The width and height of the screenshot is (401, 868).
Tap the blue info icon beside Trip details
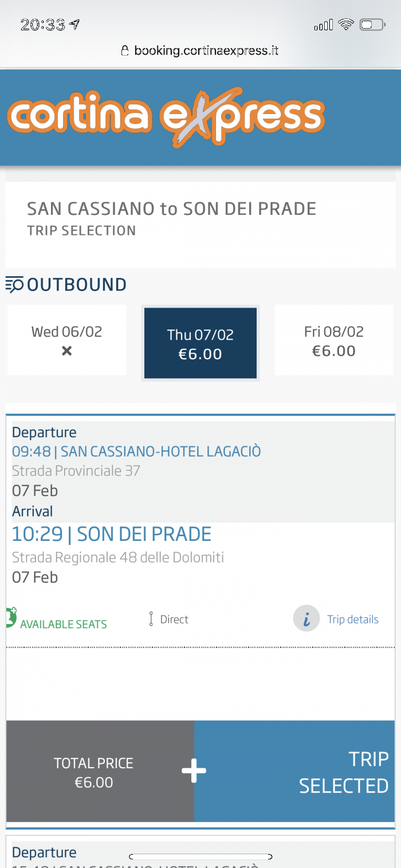click(306, 619)
